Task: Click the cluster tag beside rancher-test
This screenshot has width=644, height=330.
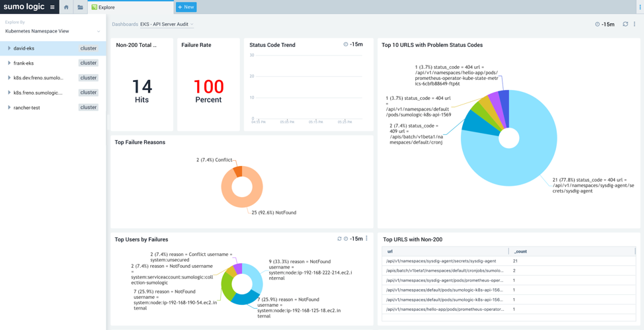Action: tap(89, 107)
